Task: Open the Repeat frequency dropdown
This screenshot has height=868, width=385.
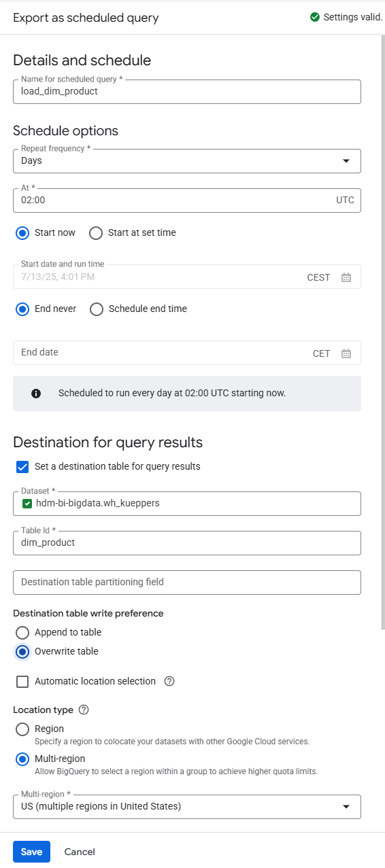Action: [x=187, y=161]
